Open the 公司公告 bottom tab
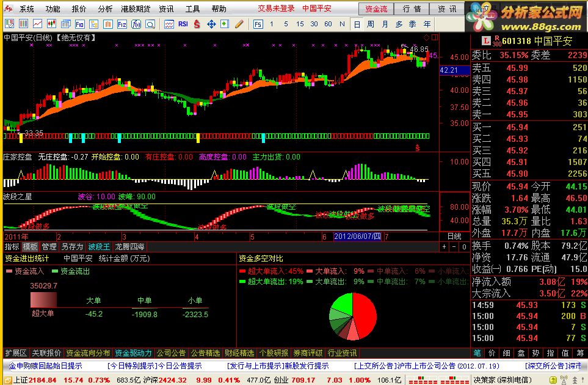The width and height of the screenshot is (588, 385). pos(171,353)
